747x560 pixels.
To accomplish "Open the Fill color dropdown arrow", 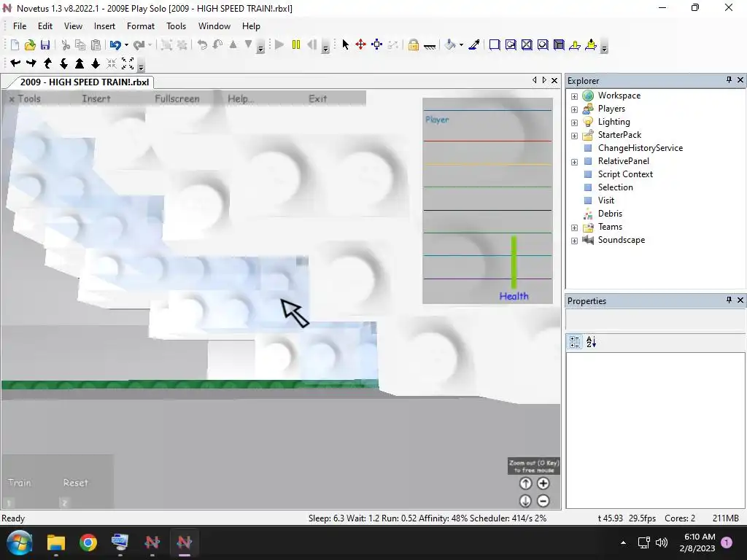I will pos(461,45).
